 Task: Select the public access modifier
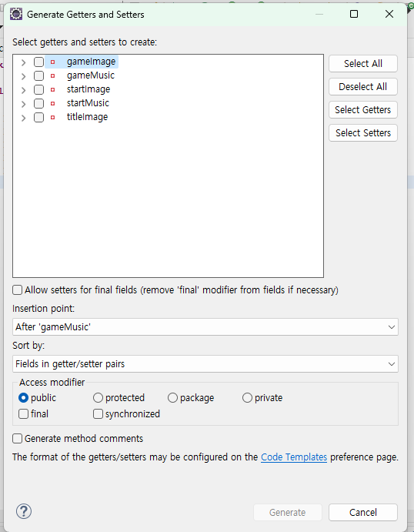coord(23,397)
